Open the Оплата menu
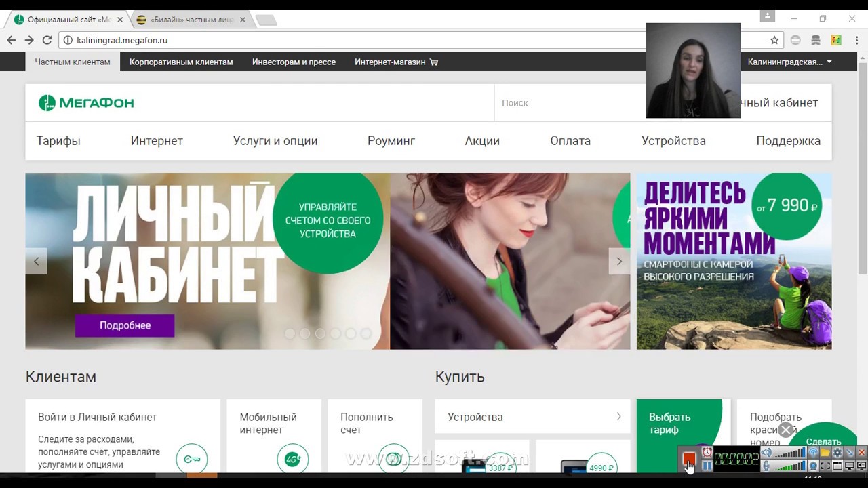Image resolution: width=868 pixels, height=488 pixels. pos(570,141)
